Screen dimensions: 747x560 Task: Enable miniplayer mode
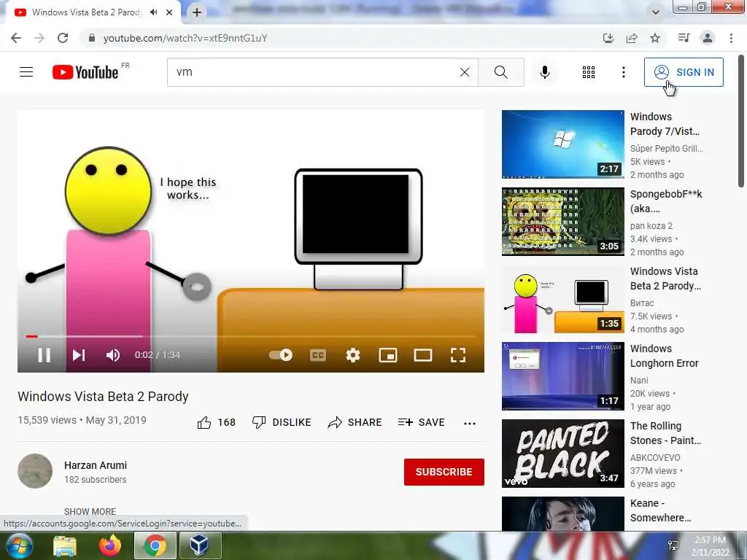tap(388, 355)
